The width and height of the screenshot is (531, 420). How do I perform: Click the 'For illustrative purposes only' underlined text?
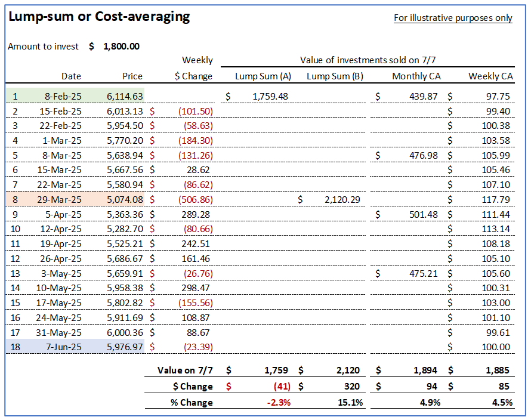[453, 17]
